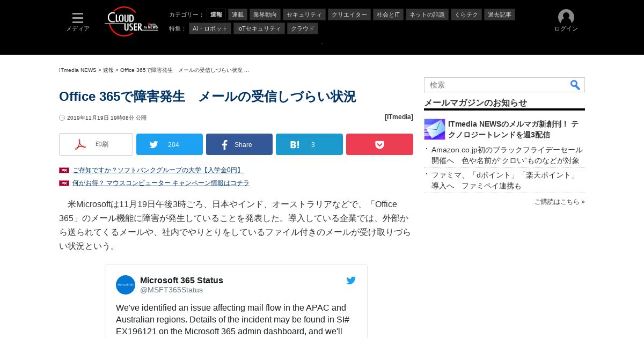The image size is (644, 338).
Task: Click the mail magazine envelope thumbnail
Action: pyautogui.click(x=435, y=129)
